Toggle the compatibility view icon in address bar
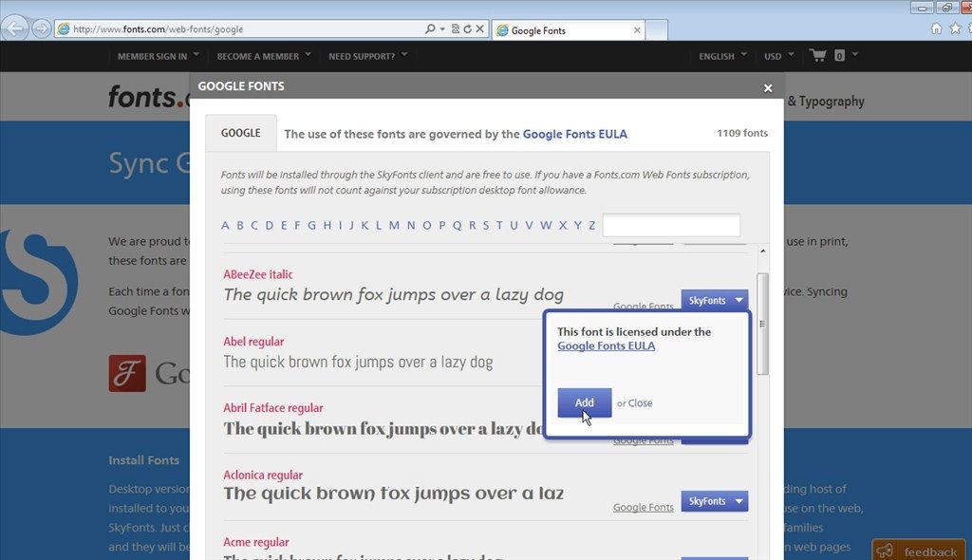Viewport: 972px width, 560px height. coord(456,28)
